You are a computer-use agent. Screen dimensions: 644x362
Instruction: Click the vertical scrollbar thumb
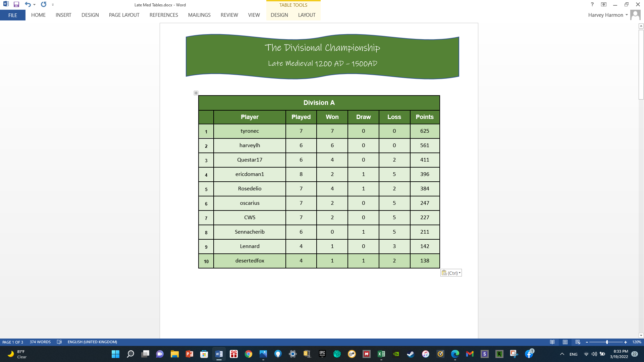pos(641,64)
